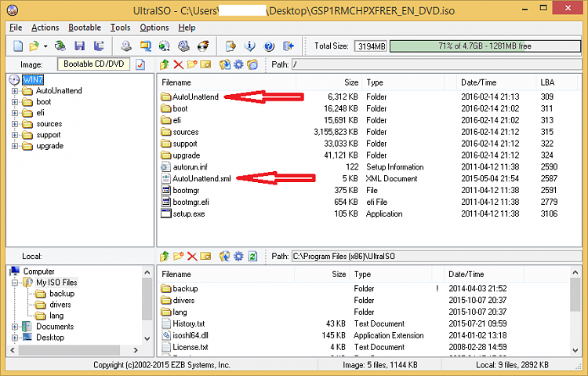Collapse the My ISO Files tree node
The width and height of the screenshot is (588, 376).
click(15, 283)
